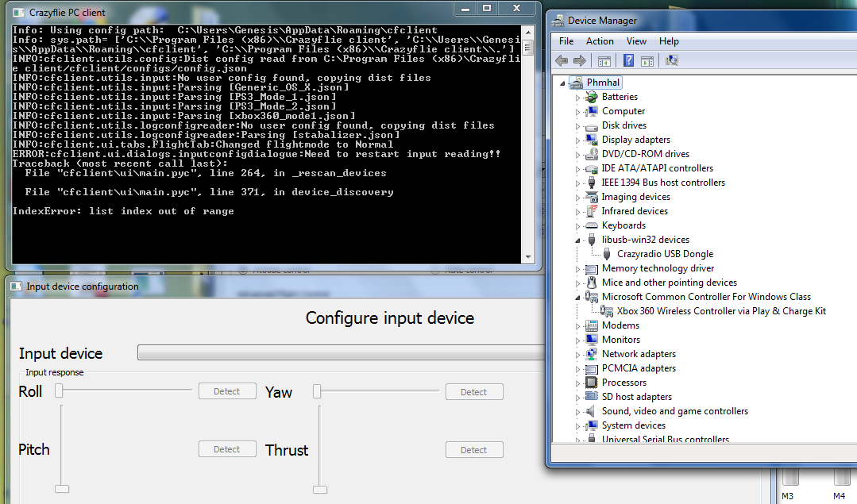The height and width of the screenshot is (504, 857).
Task: Click the Roll horizontal slider handle
Action: tap(59, 391)
